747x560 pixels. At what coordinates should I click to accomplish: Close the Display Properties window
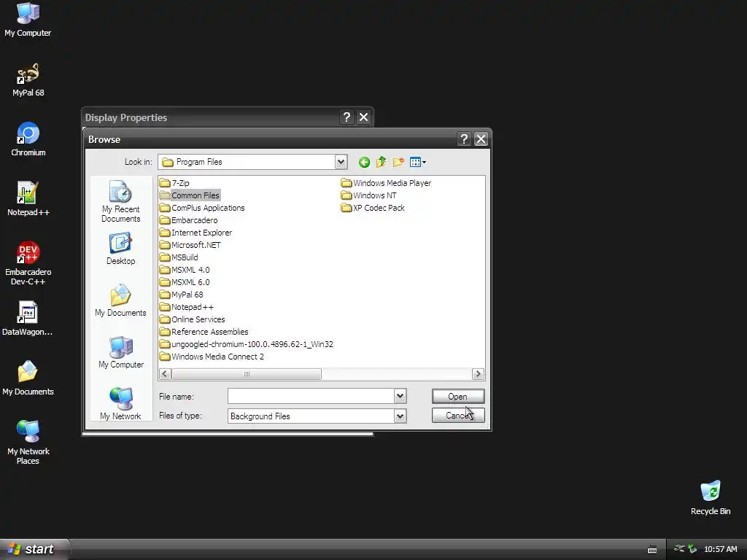click(363, 117)
